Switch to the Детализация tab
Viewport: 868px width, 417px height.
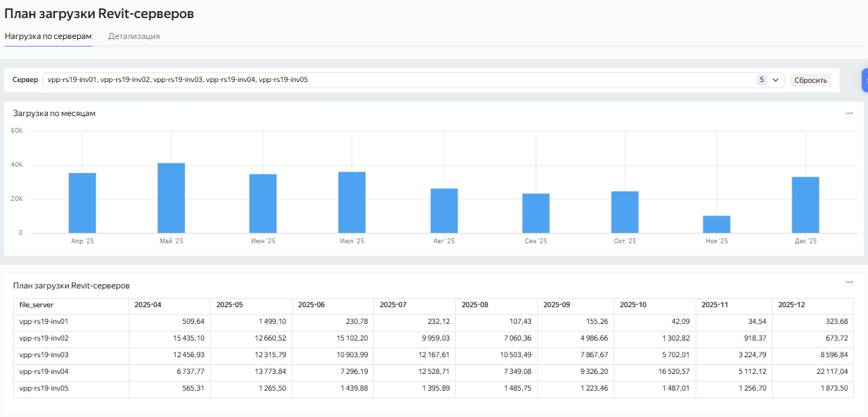134,36
